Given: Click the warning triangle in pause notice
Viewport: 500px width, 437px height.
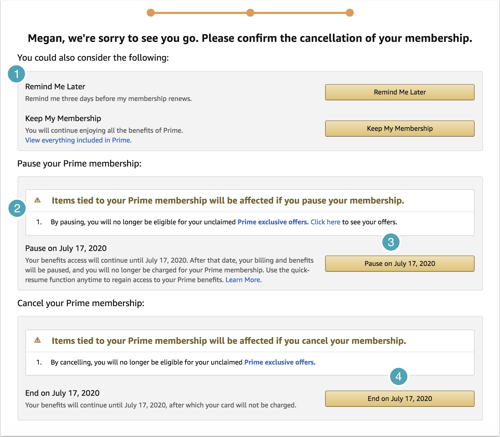Looking at the screenshot, I should (x=37, y=200).
